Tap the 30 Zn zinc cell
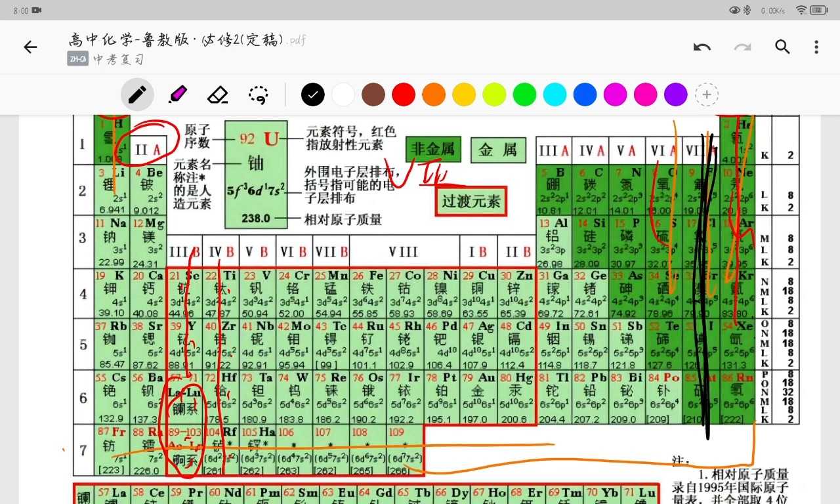This screenshot has height=504, width=840. coord(516,293)
